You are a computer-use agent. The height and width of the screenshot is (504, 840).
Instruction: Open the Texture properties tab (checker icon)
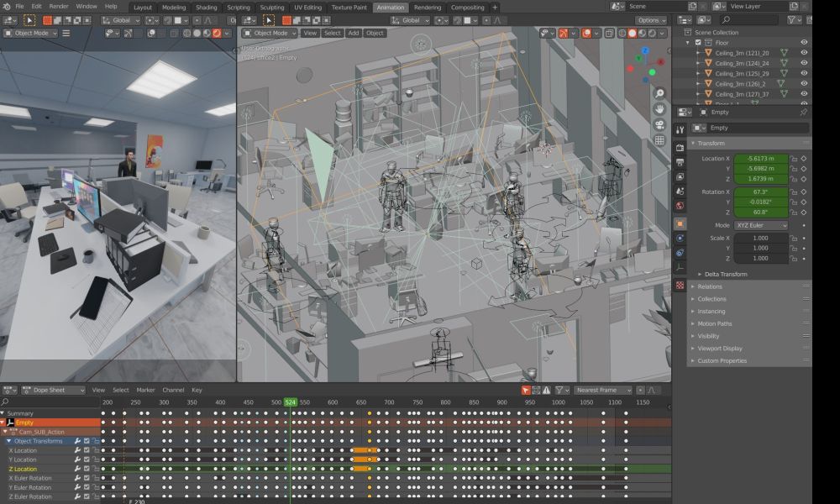coord(680,286)
